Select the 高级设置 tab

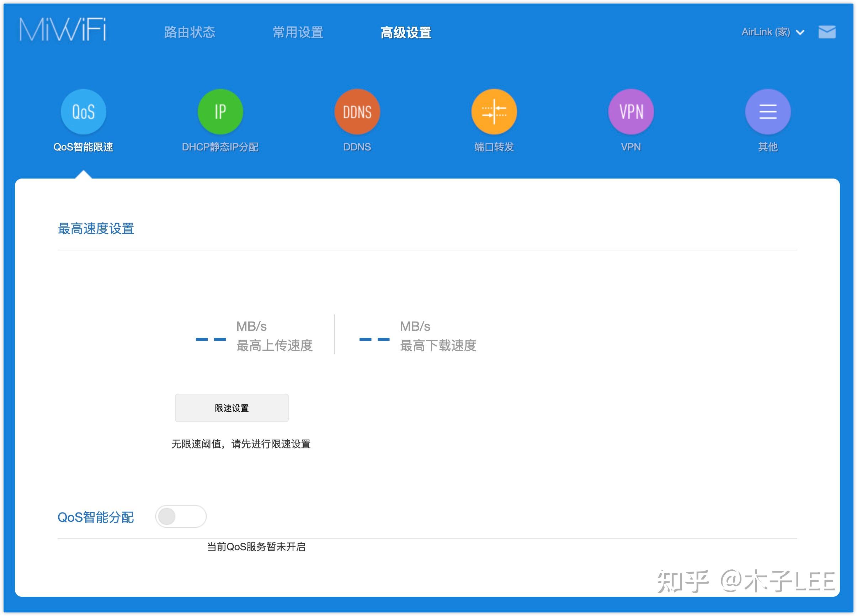coord(406,32)
